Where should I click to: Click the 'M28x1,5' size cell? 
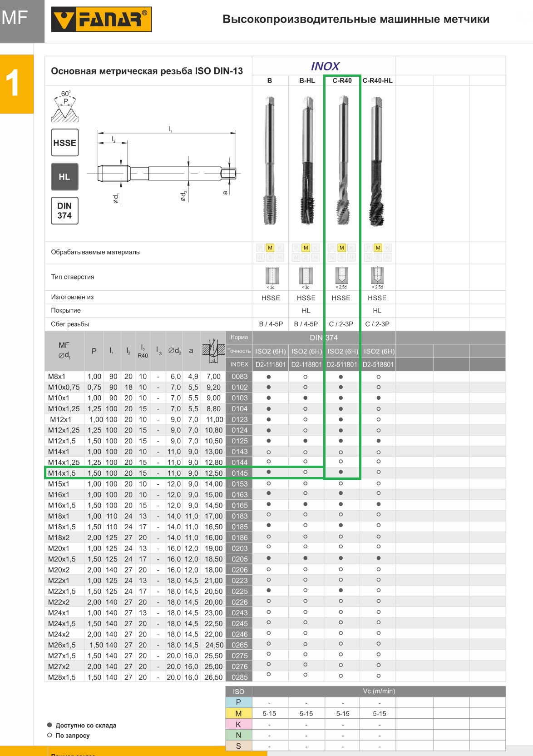click(62, 677)
